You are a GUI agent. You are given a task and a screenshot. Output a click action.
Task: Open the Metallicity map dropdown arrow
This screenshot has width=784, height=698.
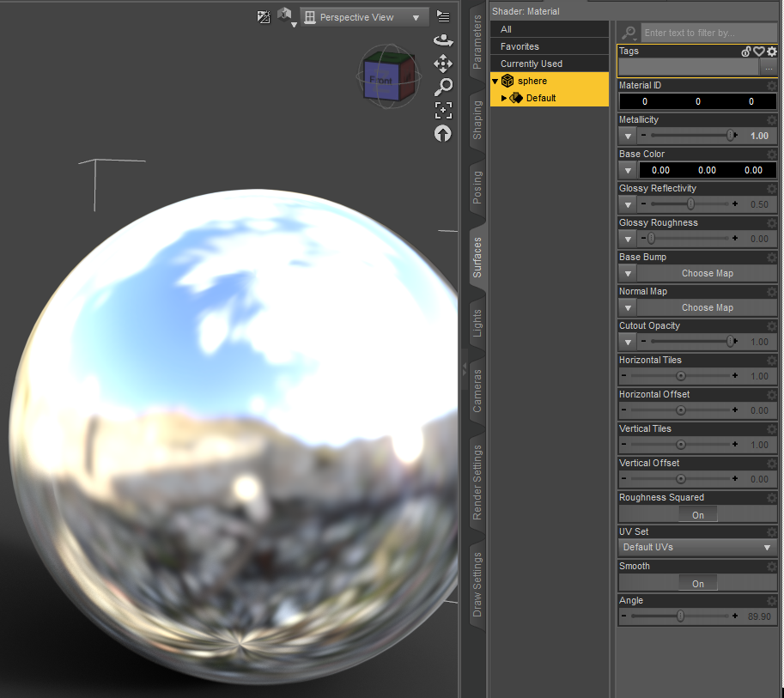click(628, 136)
